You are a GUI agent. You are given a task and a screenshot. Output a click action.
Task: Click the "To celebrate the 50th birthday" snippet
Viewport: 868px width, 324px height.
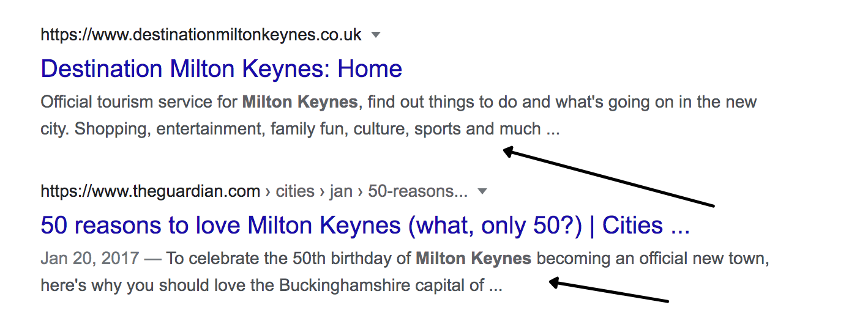point(288,259)
